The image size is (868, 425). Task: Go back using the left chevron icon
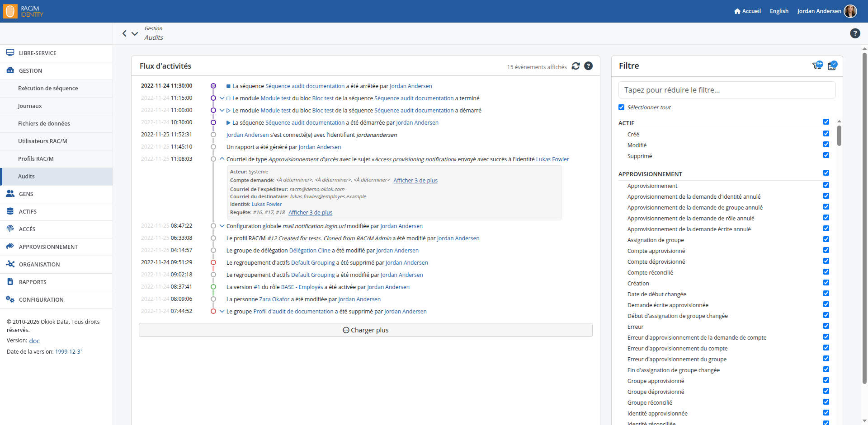(x=124, y=33)
